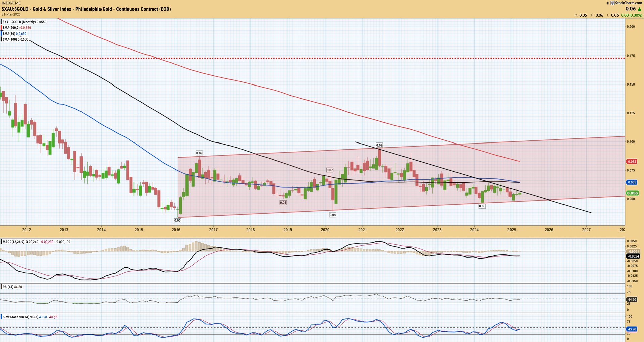This screenshot has height=342, width=644.
Task: Click the 0.09 high label near 2021
Action: 379,145
